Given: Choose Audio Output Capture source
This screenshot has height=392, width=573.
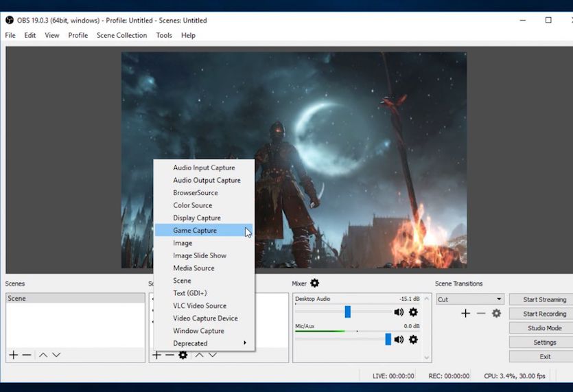Looking at the screenshot, I should pyautogui.click(x=204, y=181).
